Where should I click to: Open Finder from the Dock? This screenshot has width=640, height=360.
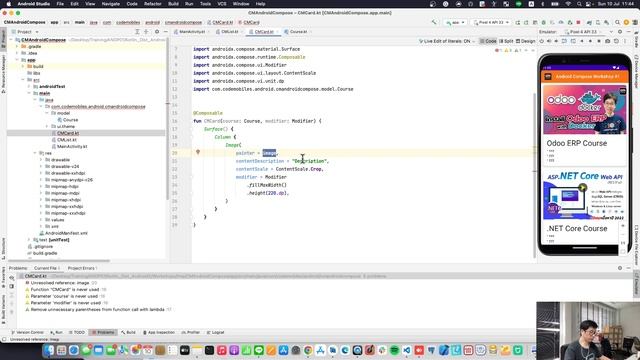49,350
